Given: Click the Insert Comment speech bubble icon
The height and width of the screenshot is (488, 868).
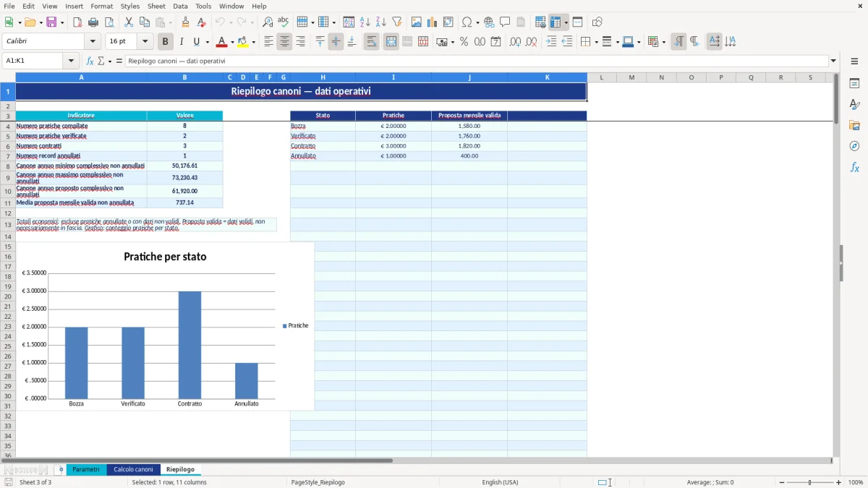Looking at the screenshot, I should coord(506,22).
